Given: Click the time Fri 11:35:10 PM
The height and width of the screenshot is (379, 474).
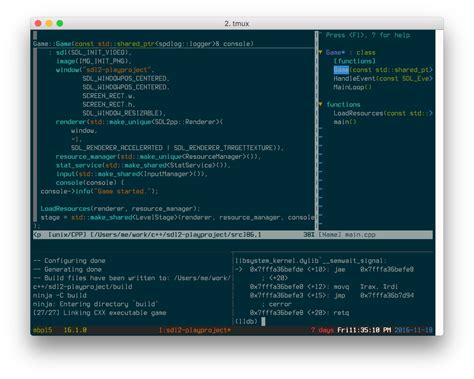Looking at the screenshot, I should tap(364, 330).
